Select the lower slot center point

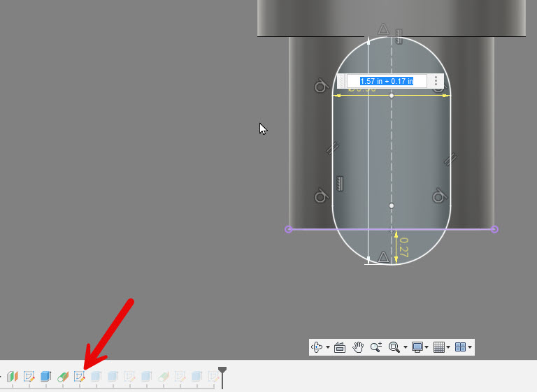(392, 205)
